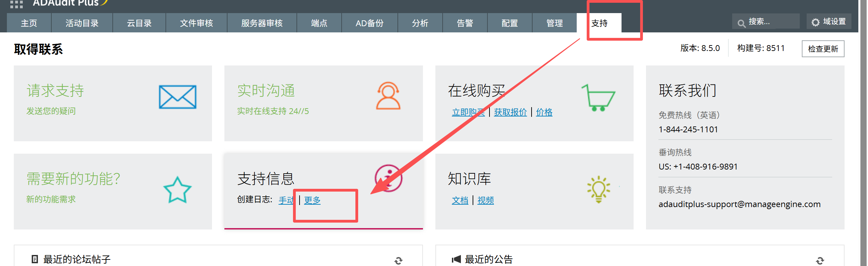Click the gear icon for 域设置
The width and height of the screenshot is (868, 266).
click(815, 22)
